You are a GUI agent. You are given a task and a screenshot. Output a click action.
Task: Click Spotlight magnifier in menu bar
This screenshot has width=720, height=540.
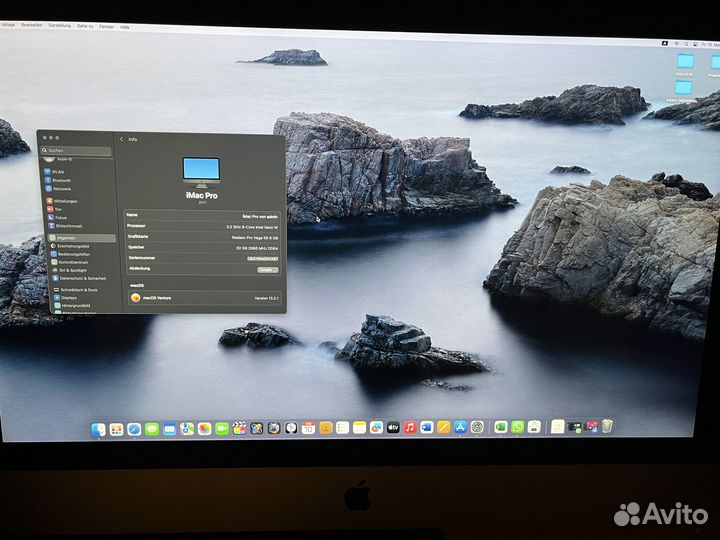pyautogui.click(x=686, y=44)
